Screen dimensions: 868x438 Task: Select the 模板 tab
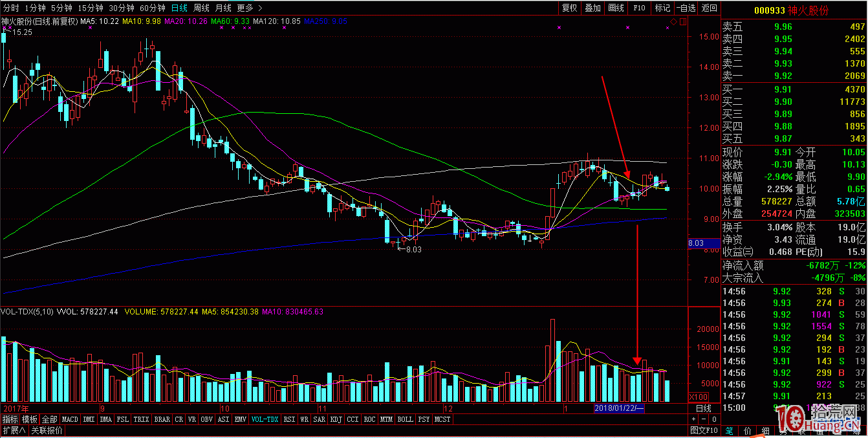pyautogui.click(x=30, y=419)
